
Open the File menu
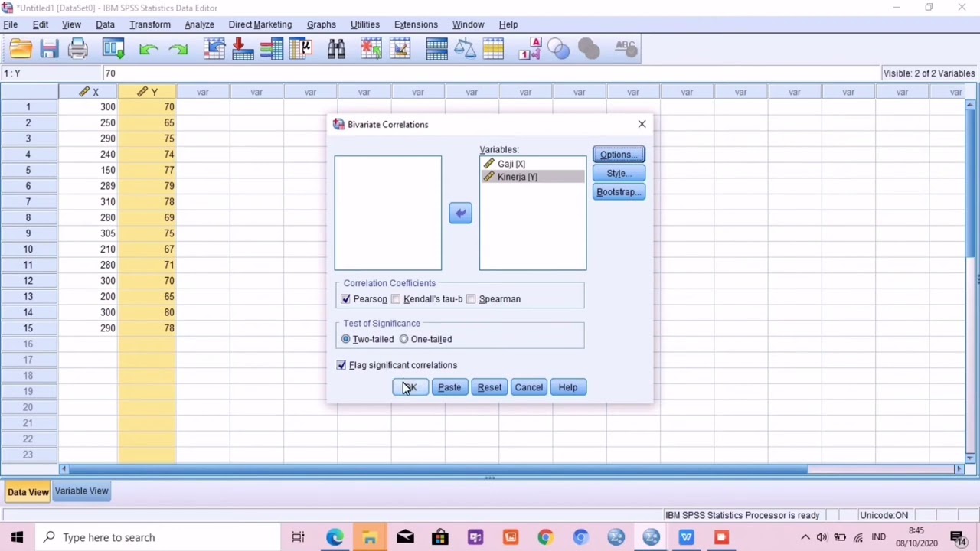(x=11, y=24)
